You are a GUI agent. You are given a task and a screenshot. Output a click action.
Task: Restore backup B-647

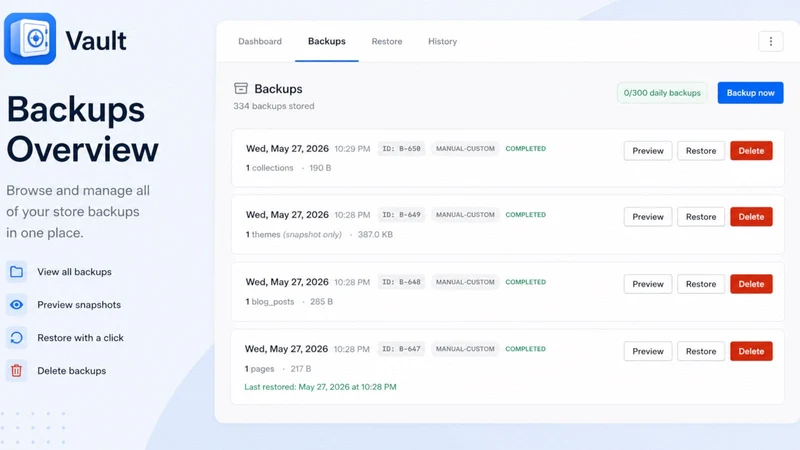[701, 351]
